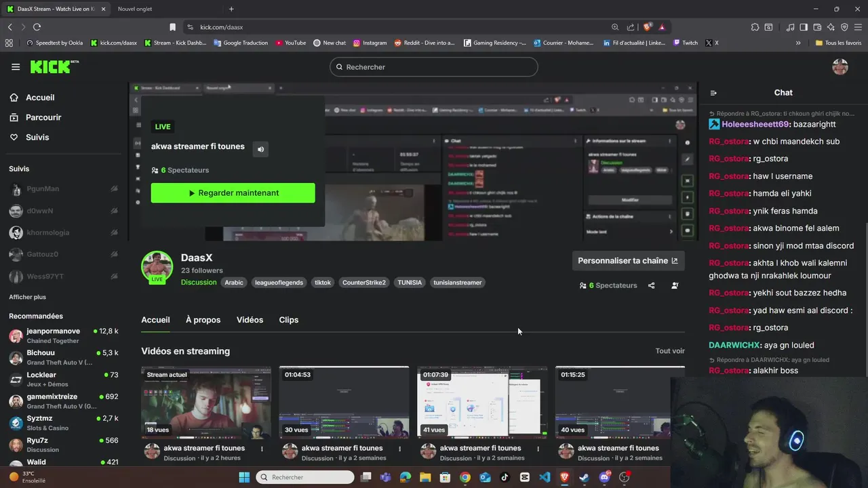Switch to the À propos tab
Screen dimensions: 868x488
(203, 320)
